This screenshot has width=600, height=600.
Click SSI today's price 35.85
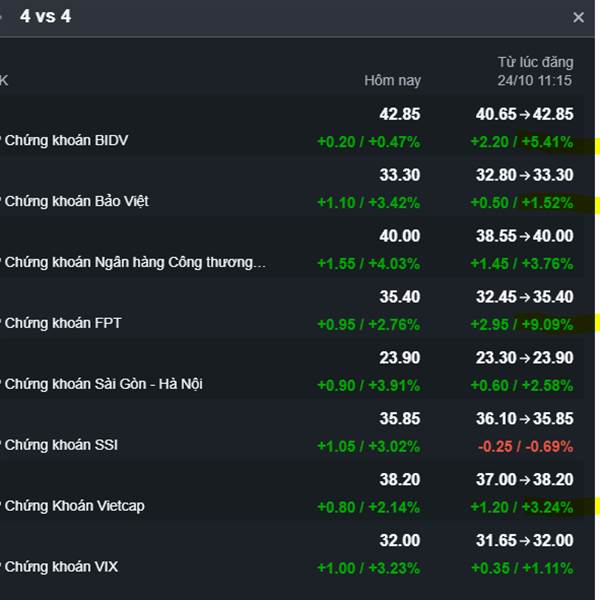[400, 419]
